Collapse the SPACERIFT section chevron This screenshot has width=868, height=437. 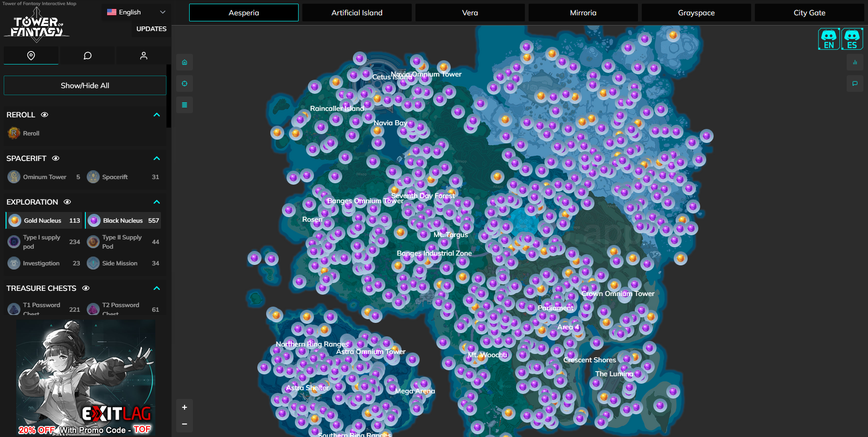click(157, 158)
